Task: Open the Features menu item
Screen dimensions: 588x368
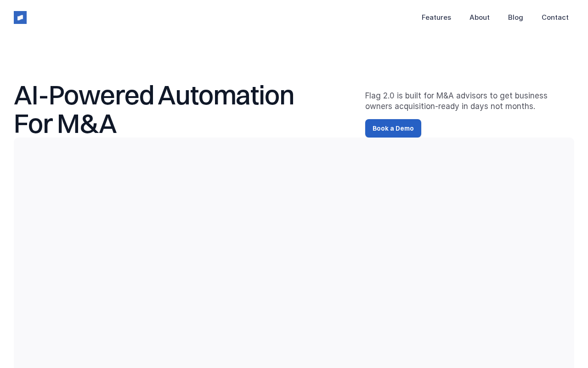Action: click(x=436, y=17)
